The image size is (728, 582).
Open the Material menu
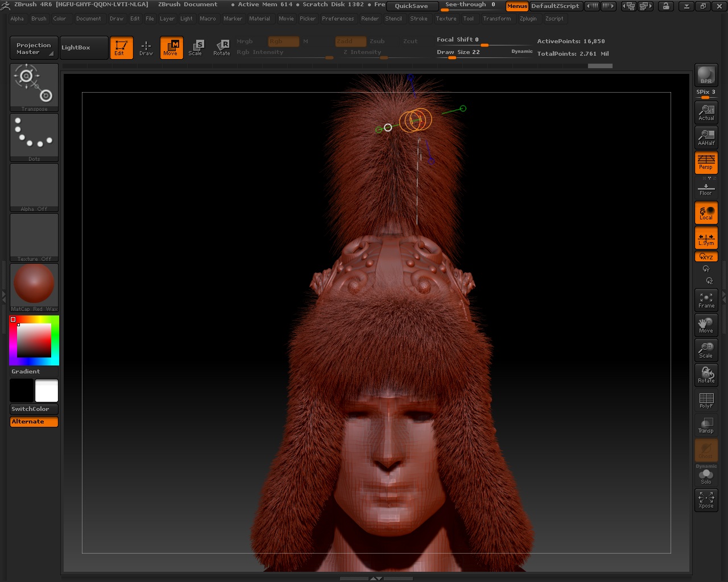pyautogui.click(x=259, y=19)
